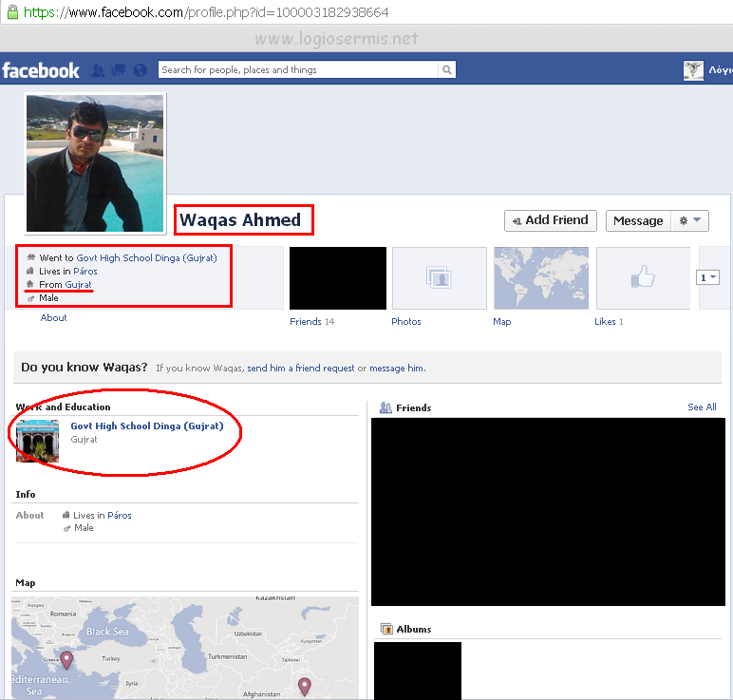Screen dimensions: 733x700
Task: Open Govt High School Dinga link in summary
Action: click(147, 258)
